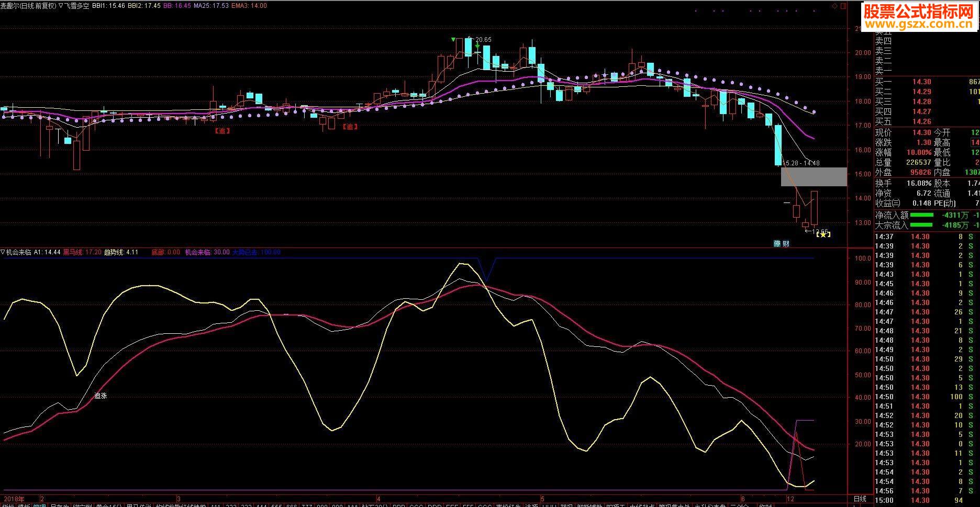The width and height of the screenshot is (980, 507).
Task: Click the 卖一 ask row
Action: [x=927, y=71]
